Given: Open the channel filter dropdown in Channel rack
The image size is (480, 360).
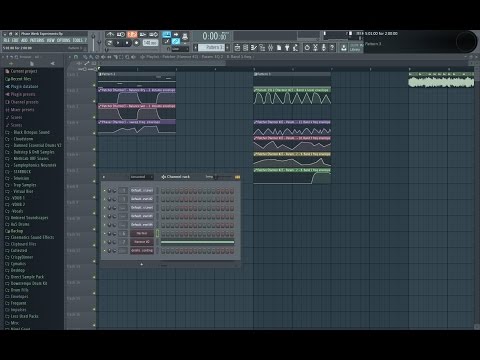Looking at the screenshot, I should (x=141, y=177).
